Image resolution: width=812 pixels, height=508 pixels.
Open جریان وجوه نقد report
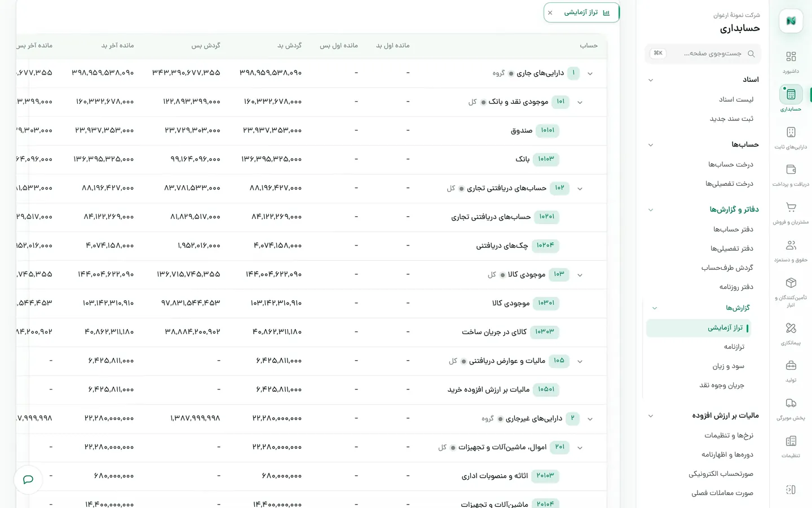722,385
